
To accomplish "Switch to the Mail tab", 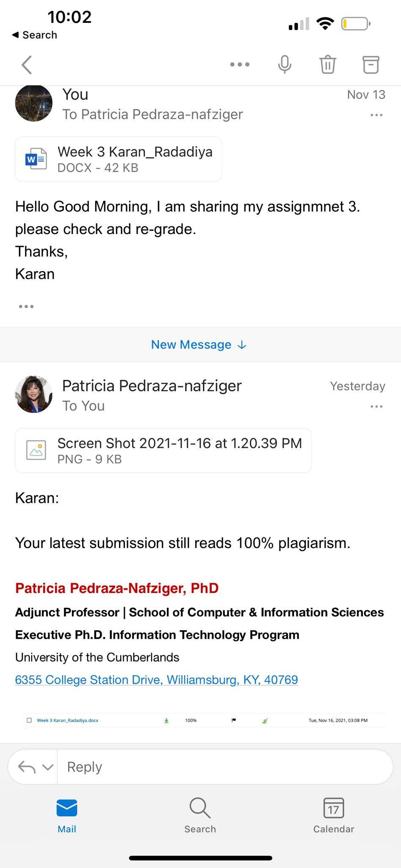I will [67, 816].
